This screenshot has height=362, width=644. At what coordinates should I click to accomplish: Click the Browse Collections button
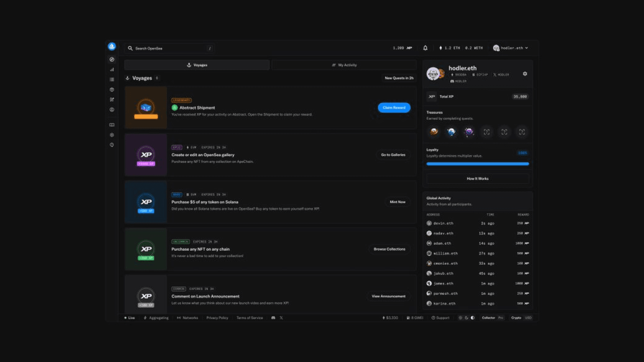pyautogui.click(x=389, y=249)
